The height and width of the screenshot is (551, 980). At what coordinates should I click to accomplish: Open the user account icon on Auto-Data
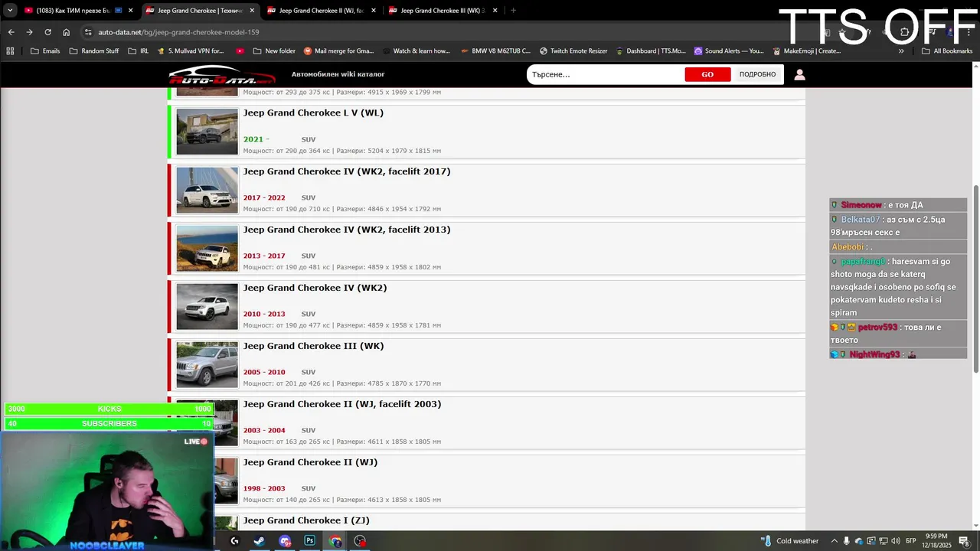pyautogui.click(x=799, y=74)
